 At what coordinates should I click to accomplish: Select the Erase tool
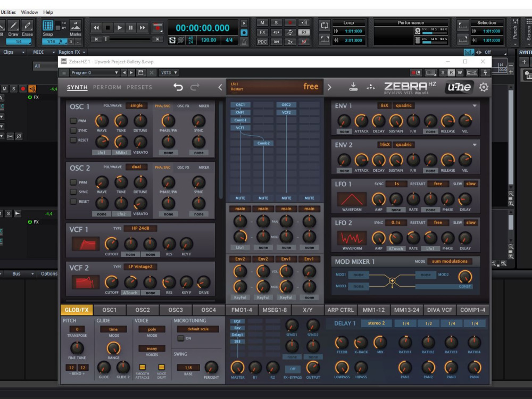pos(27,28)
